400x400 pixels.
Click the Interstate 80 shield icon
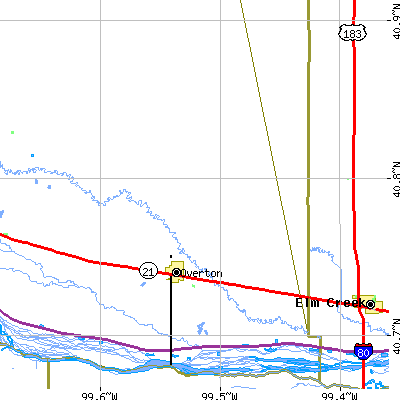coord(363,351)
